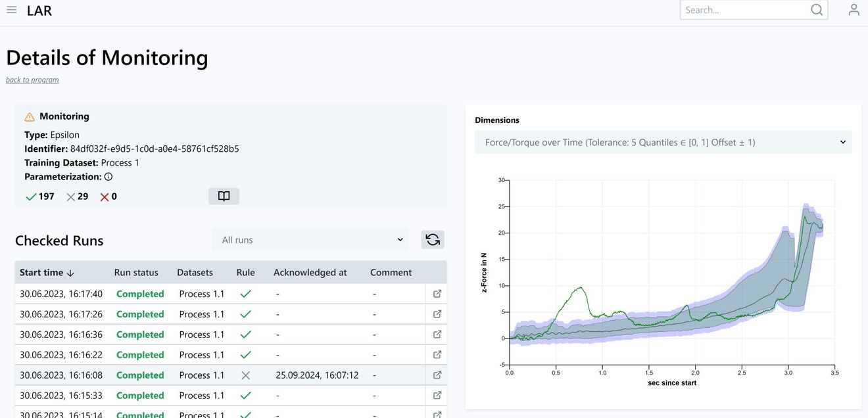Click rule checkmark for run 16:17:26
The image size is (868, 418).
pyautogui.click(x=245, y=314)
